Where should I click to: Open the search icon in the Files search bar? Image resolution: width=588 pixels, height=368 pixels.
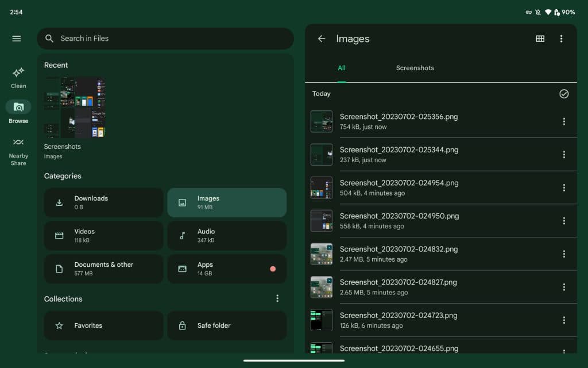tap(49, 39)
